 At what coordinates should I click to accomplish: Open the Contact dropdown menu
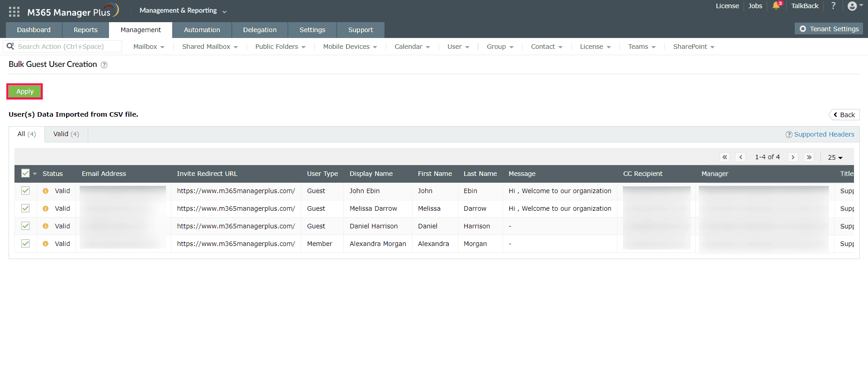[x=547, y=47]
